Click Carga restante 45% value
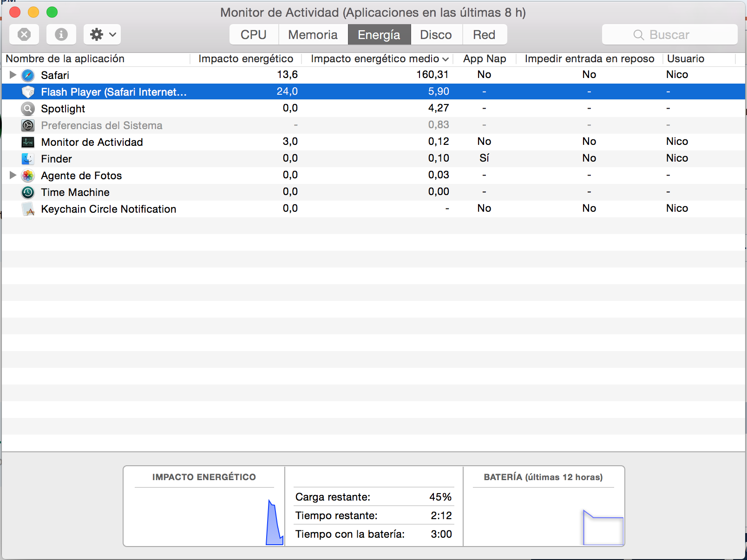747x560 pixels. point(440,497)
